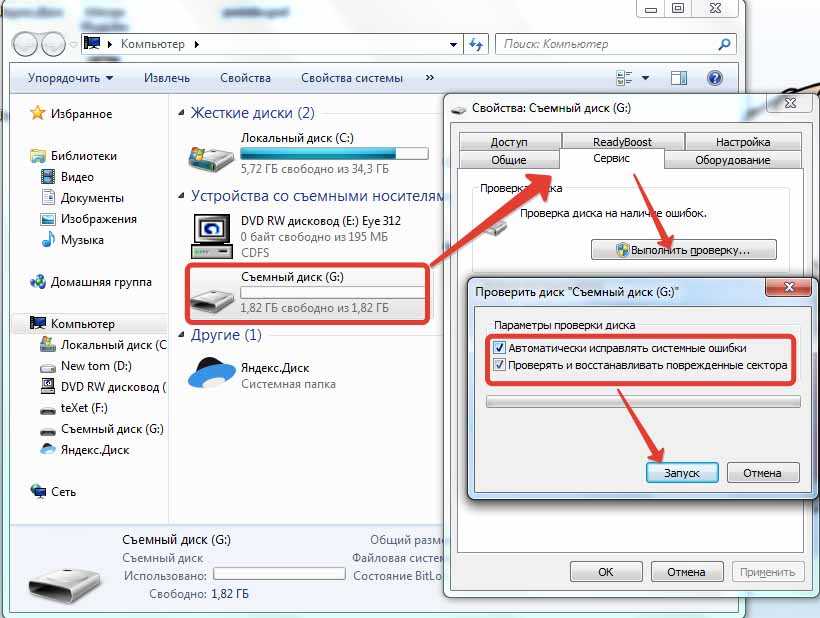Click the computer icon in address bar
820x618 pixels.
[92, 43]
